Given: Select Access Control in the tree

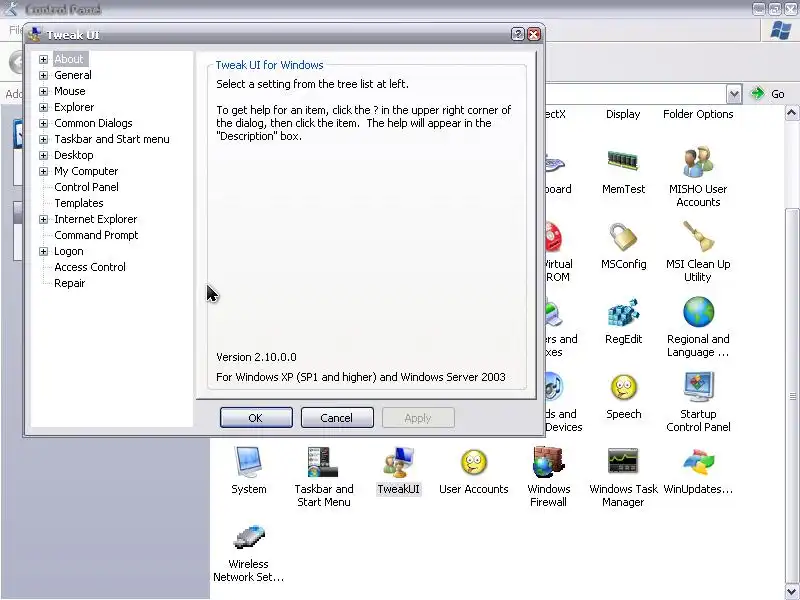Looking at the screenshot, I should pos(90,267).
